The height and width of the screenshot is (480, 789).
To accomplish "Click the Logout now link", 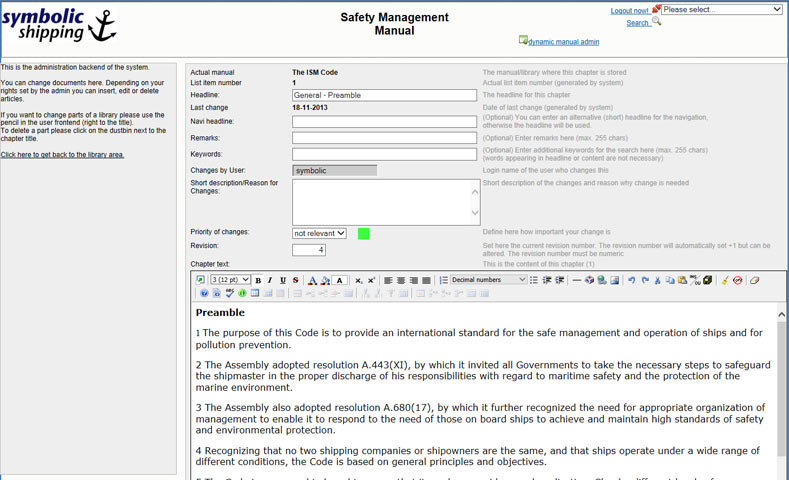I will [x=629, y=11].
